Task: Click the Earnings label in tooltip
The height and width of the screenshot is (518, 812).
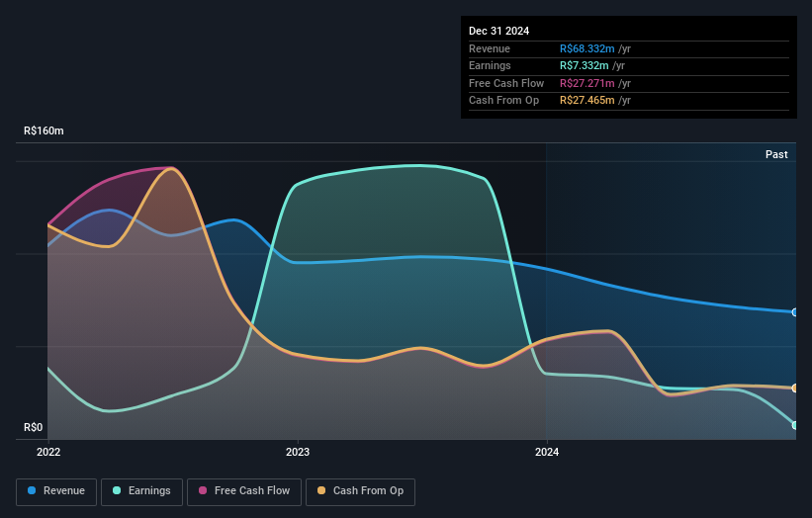Action: 490,65
